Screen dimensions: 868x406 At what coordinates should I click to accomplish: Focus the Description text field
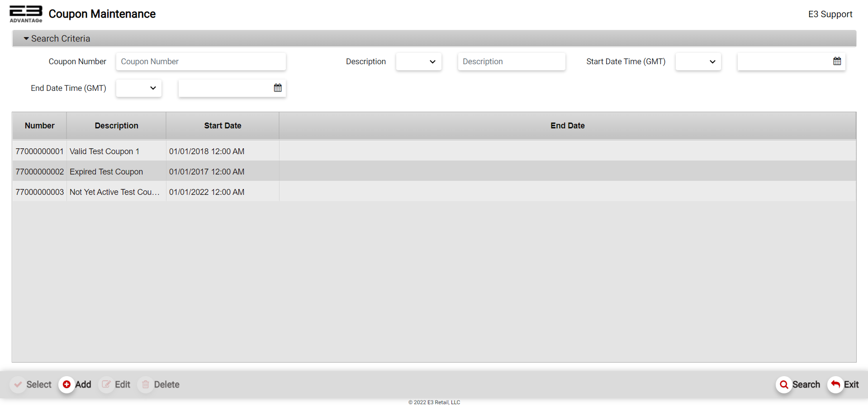coord(511,61)
